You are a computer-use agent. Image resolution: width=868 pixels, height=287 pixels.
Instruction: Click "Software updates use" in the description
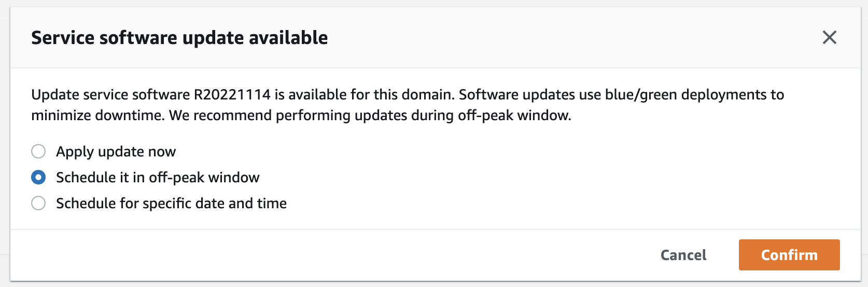click(x=530, y=94)
